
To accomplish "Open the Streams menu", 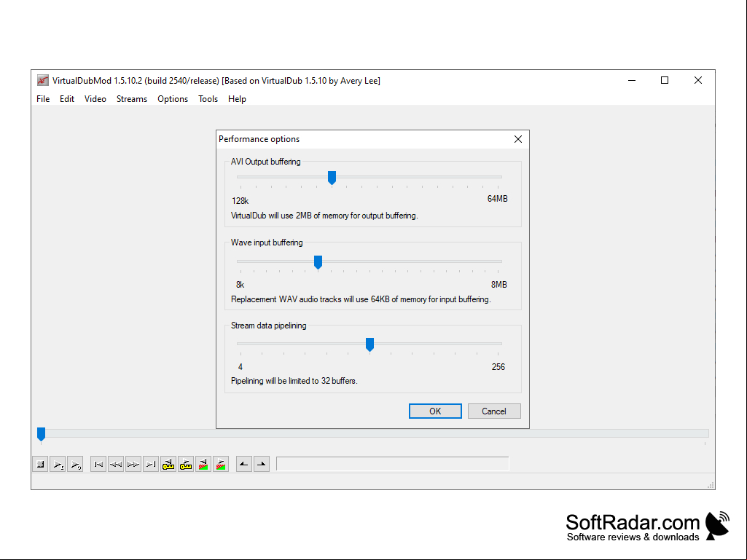I will [x=132, y=99].
